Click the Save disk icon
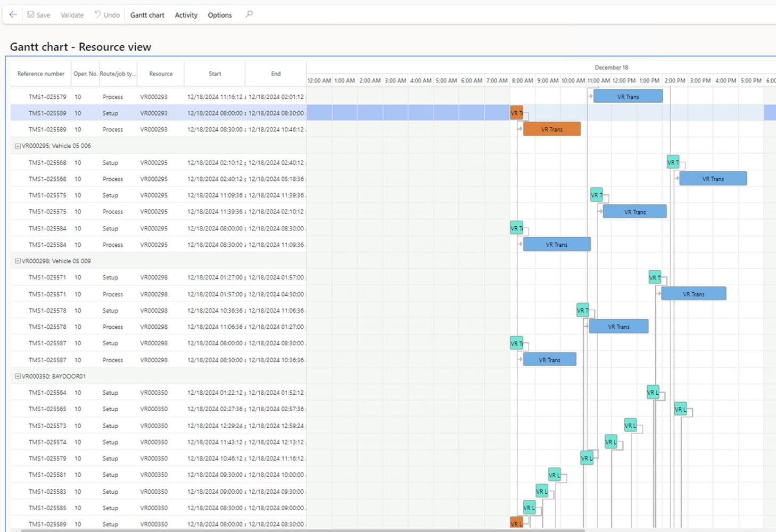The height and width of the screenshot is (532, 776). click(x=31, y=15)
